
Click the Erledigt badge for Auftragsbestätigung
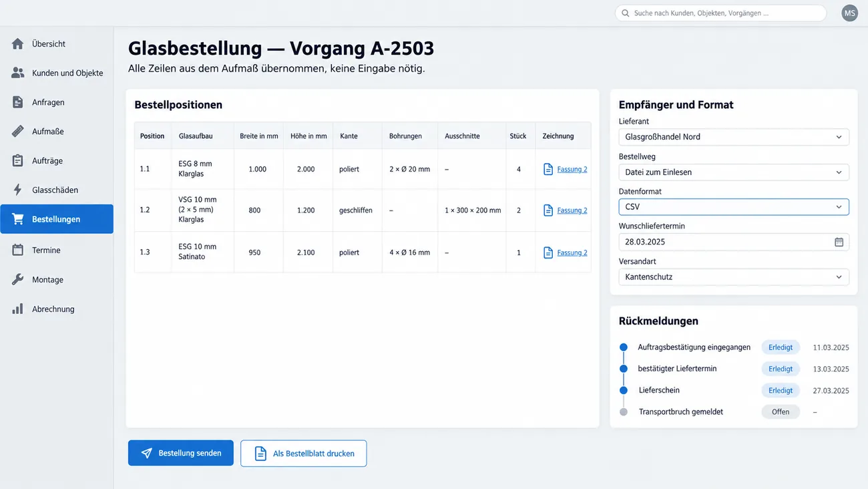[781, 347]
